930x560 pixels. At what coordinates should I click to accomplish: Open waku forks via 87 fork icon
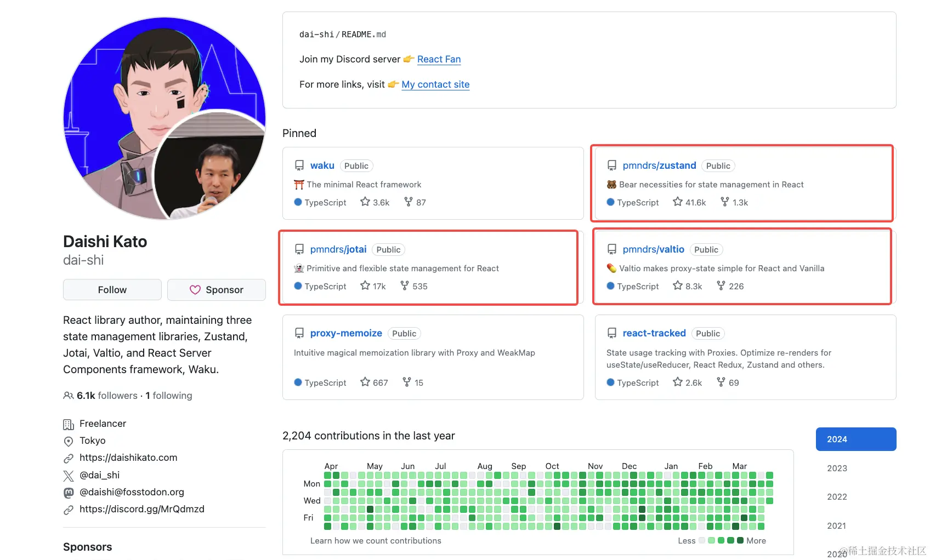(408, 202)
